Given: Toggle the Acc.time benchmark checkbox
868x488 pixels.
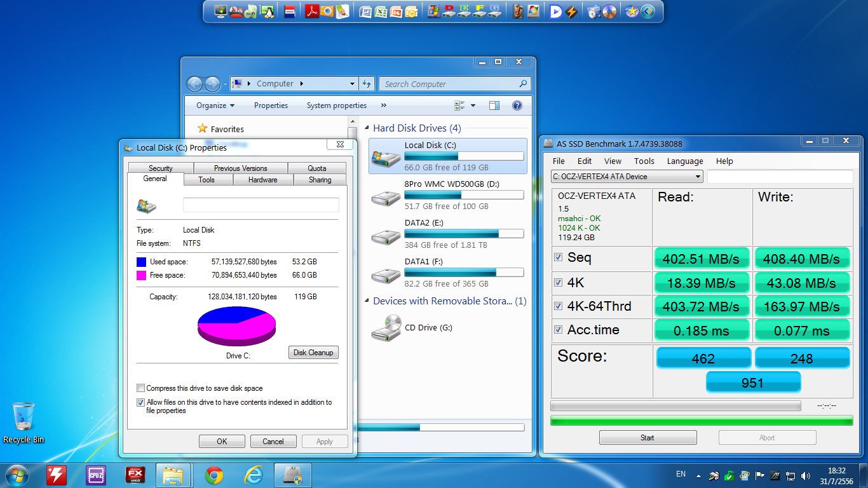Looking at the screenshot, I should 559,329.
